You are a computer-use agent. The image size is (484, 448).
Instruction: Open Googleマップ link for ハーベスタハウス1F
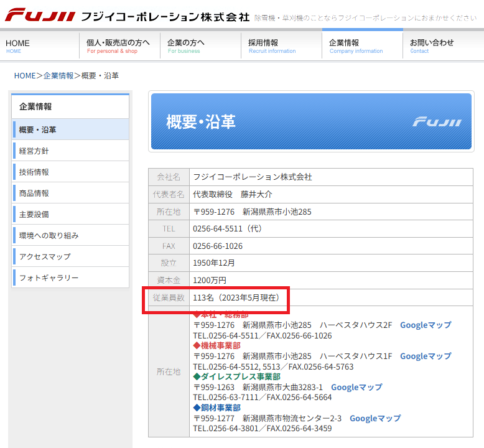pos(426,357)
